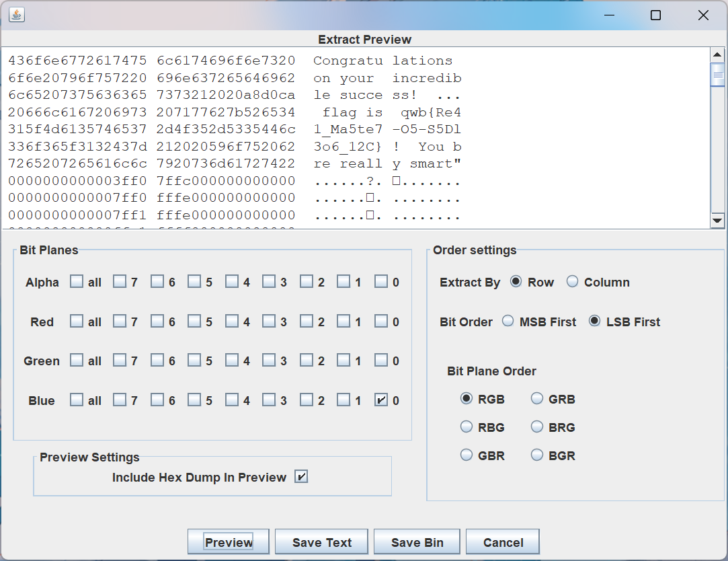The image size is (728, 561).
Task: Enable Green bit plane 7 checkbox
Action: coord(120,361)
